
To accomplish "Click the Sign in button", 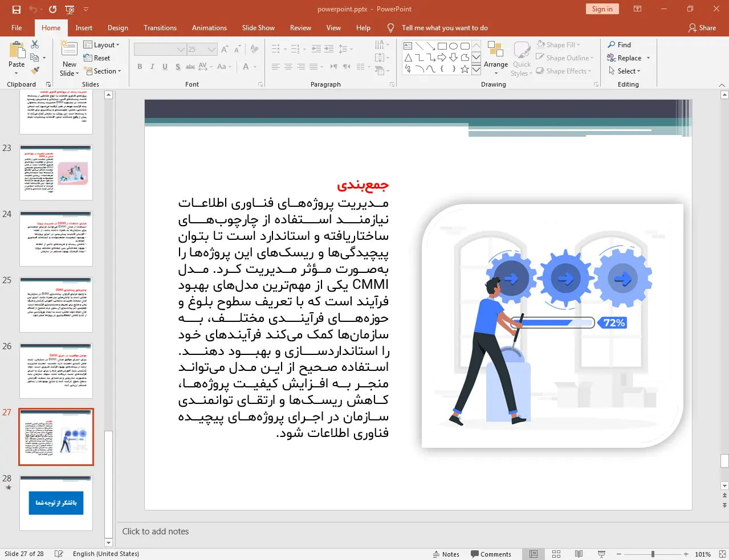I will (x=602, y=9).
